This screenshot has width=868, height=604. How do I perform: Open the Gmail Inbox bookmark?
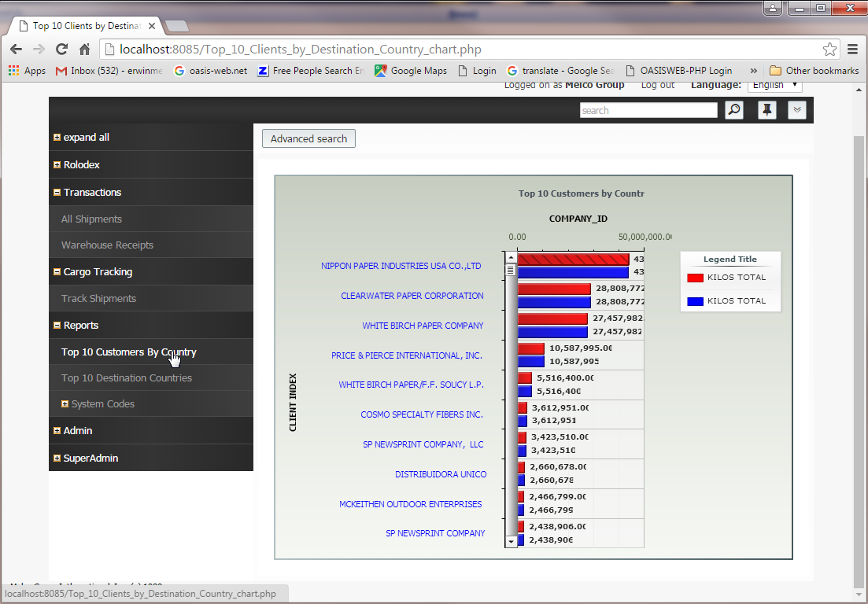coord(109,70)
